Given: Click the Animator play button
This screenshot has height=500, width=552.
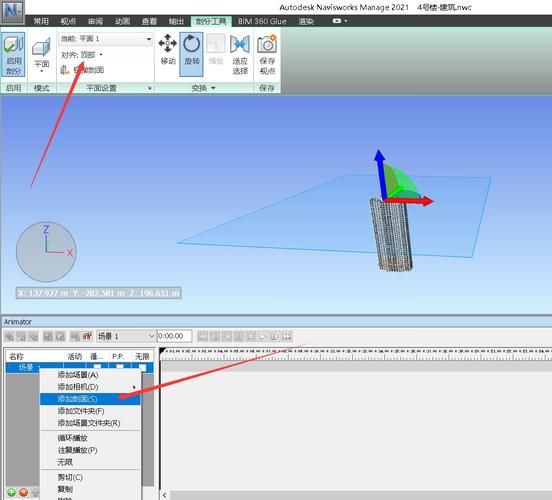Looking at the screenshot, I should click(x=263, y=337).
